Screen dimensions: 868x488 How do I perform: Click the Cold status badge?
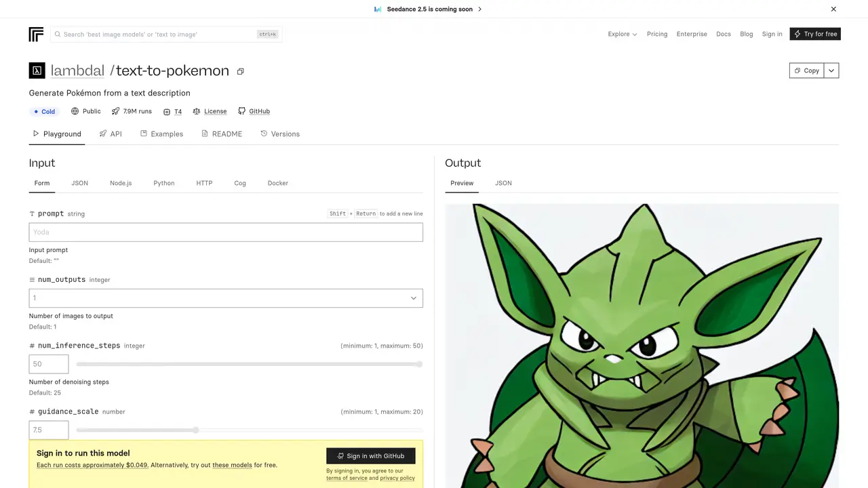pyautogui.click(x=45, y=111)
